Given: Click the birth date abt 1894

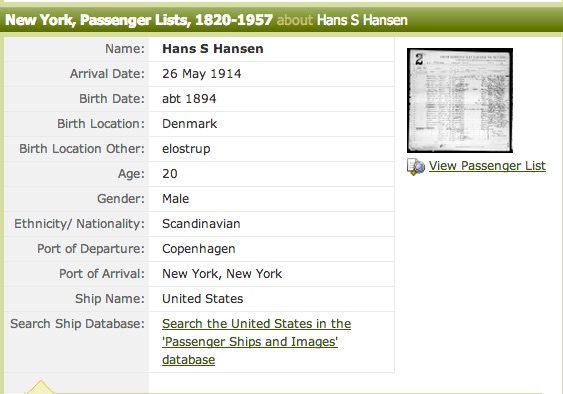Looking at the screenshot, I should (x=189, y=99).
